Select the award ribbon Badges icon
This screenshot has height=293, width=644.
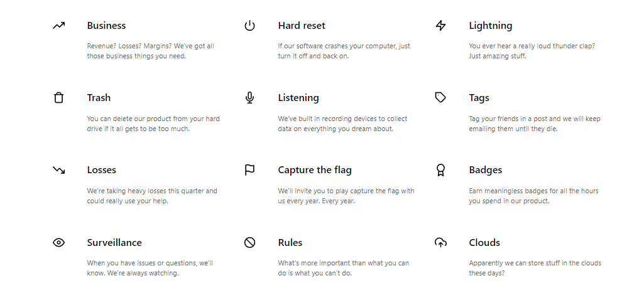(x=440, y=170)
